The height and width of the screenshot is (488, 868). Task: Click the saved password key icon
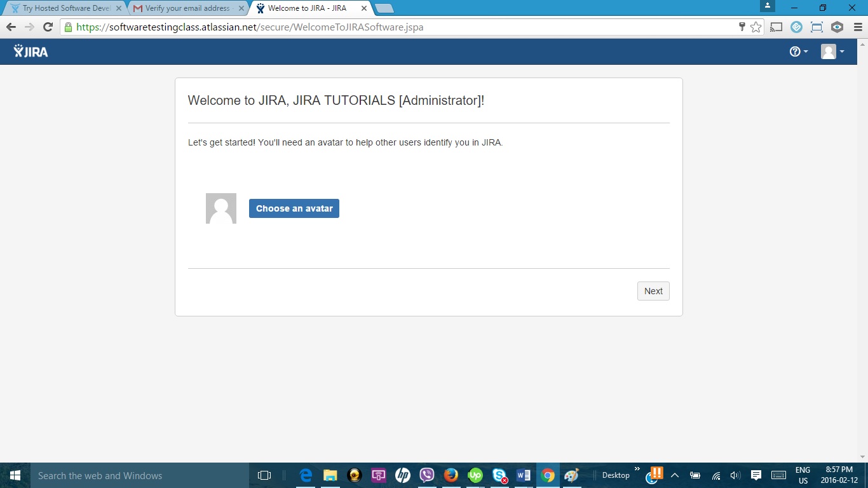point(742,27)
